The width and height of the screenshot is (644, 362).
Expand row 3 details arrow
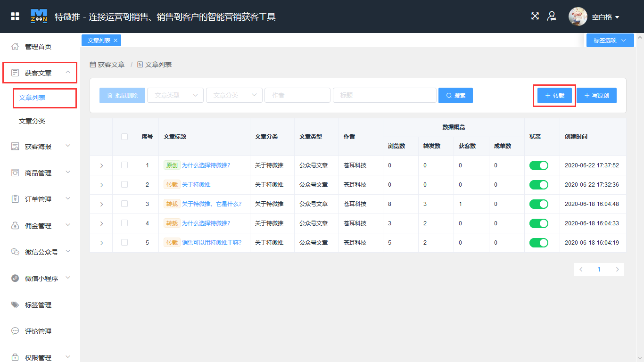tap(101, 204)
